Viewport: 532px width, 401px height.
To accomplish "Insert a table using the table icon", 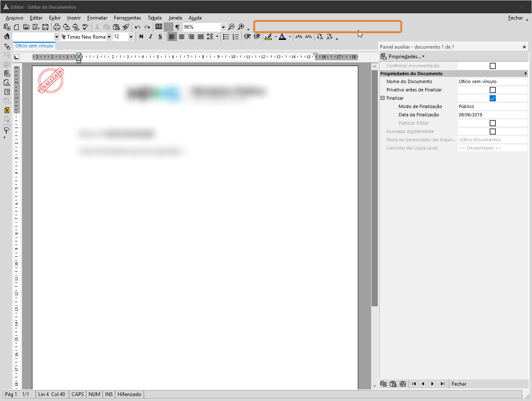I will coord(159,27).
